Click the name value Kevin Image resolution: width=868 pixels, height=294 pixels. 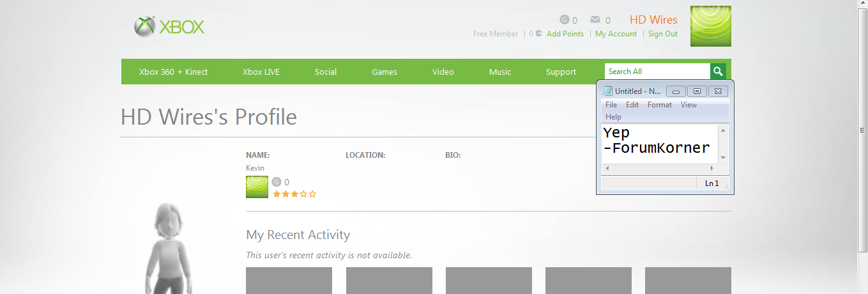click(255, 168)
